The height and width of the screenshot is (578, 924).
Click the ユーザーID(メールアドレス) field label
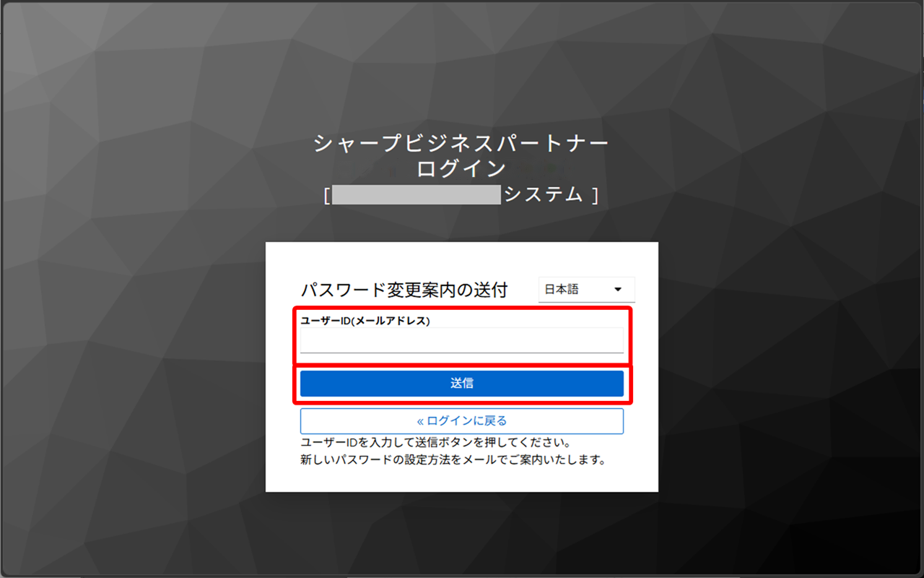[x=365, y=322]
